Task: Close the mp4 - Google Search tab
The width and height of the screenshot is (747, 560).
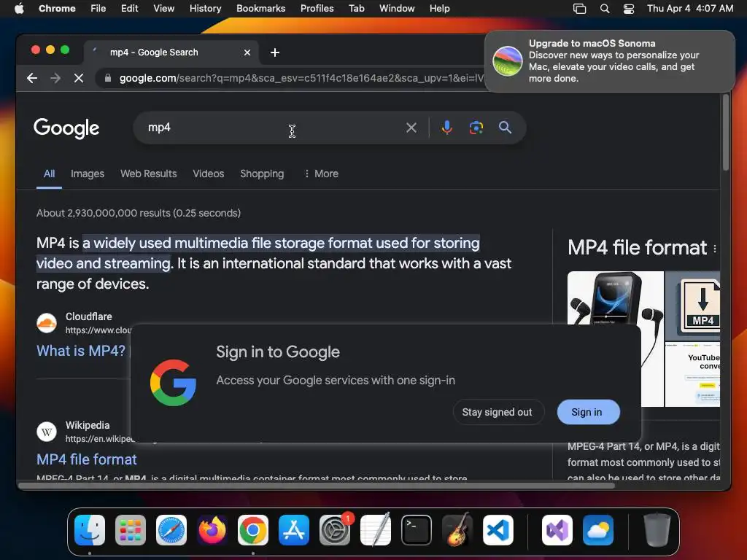Action: pos(247,52)
